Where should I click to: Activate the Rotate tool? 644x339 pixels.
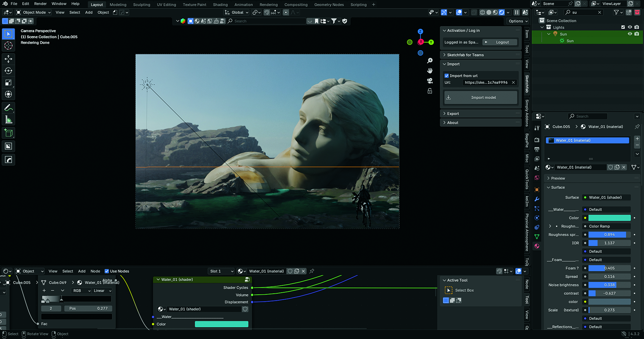click(x=8, y=71)
